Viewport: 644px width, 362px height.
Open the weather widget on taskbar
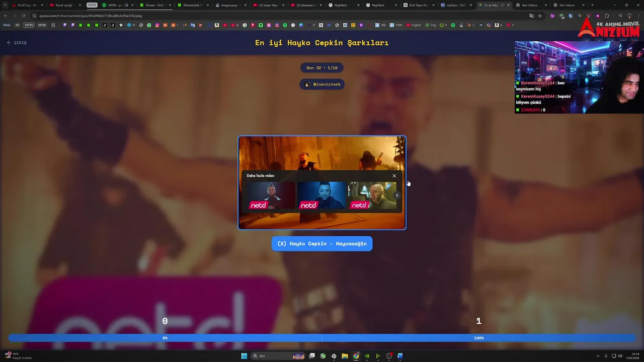click(x=18, y=356)
